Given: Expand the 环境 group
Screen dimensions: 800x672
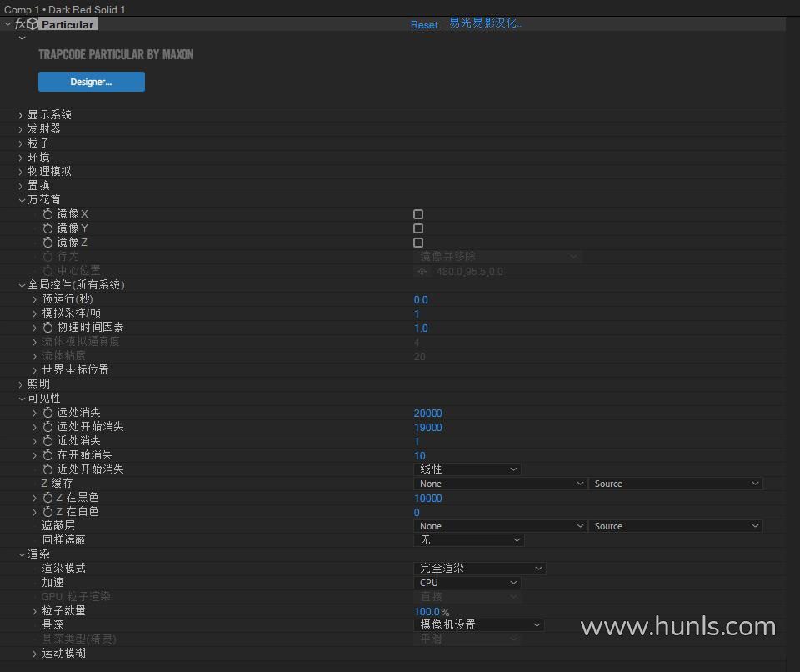Looking at the screenshot, I should tap(21, 158).
